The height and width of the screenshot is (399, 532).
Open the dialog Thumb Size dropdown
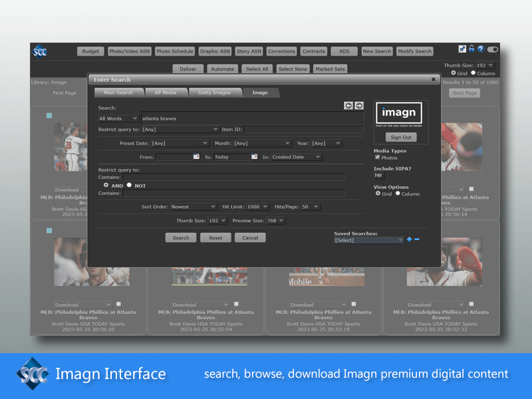pyautogui.click(x=218, y=221)
